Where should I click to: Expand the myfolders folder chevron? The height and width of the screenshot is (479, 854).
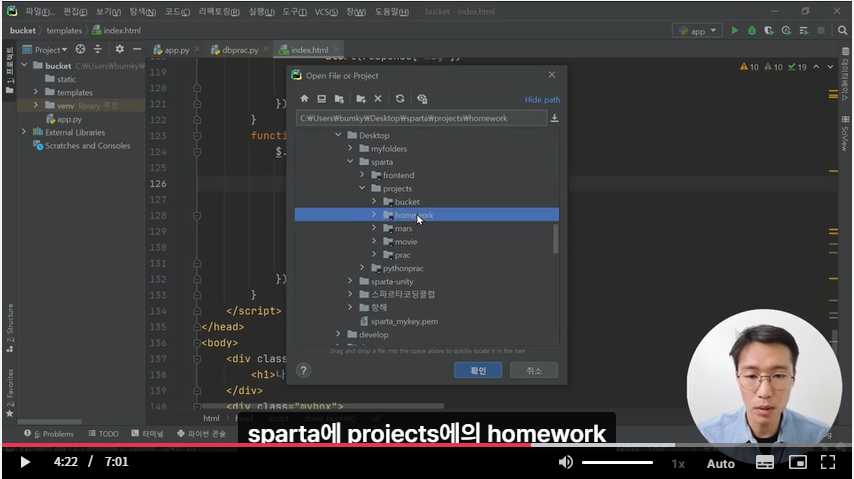click(x=350, y=148)
